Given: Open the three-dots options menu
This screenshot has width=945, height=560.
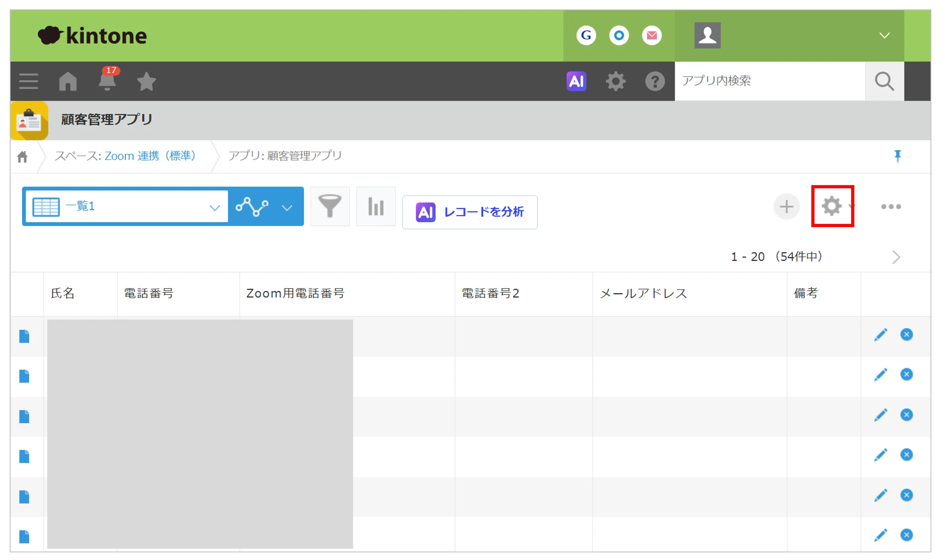Looking at the screenshot, I should tap(891, 206).
